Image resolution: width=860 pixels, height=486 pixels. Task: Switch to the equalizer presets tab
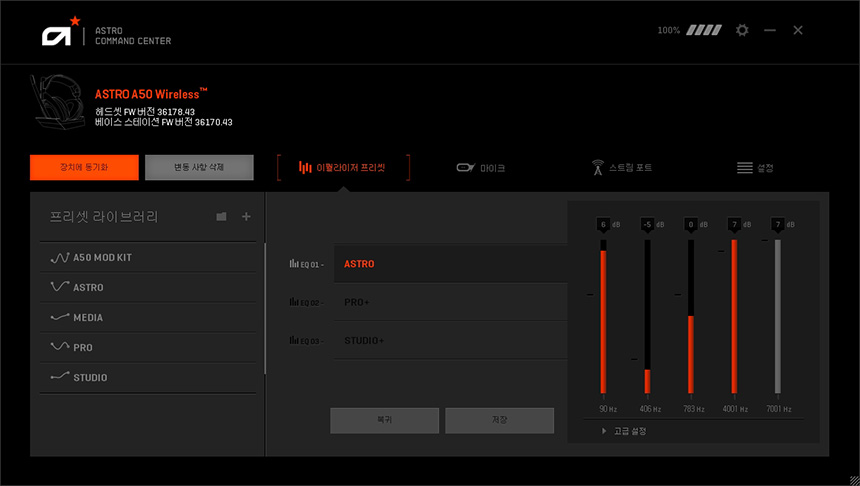(x=343, y=168)
